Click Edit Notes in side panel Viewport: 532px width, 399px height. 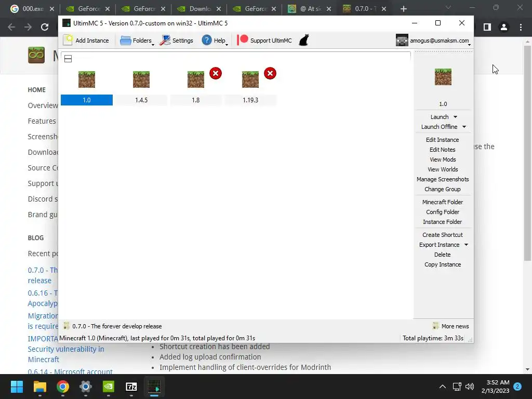pyautogui.click(x=443, y=150)
